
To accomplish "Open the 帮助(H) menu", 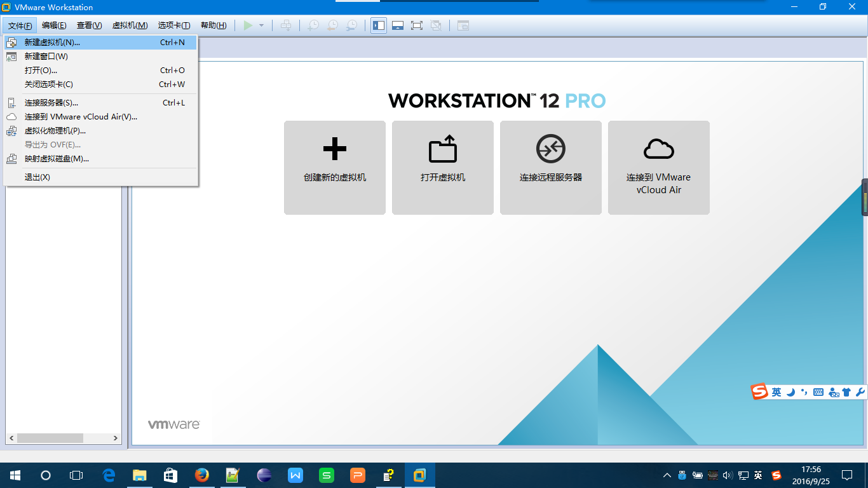I will point(214,25).
